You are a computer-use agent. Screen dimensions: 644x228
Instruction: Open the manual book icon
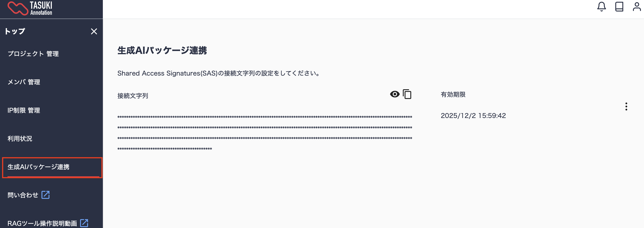pyautogui.click(x=619, y=7)
